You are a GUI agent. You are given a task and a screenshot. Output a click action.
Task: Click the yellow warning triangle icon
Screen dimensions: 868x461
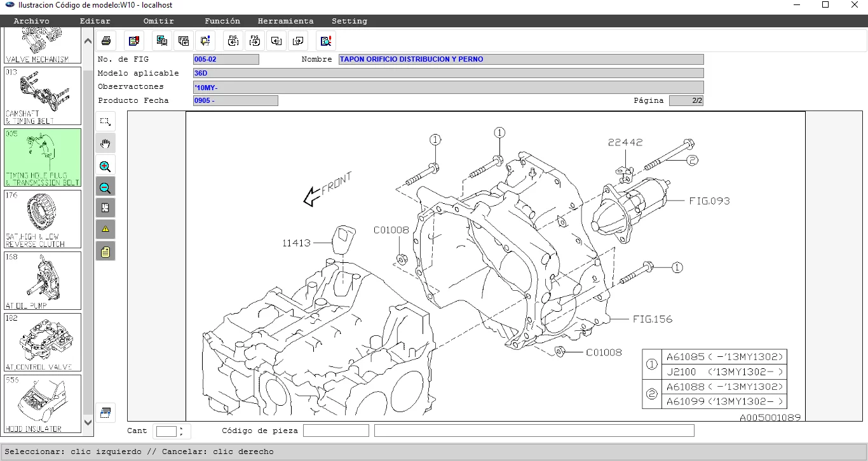click(105, 229)
